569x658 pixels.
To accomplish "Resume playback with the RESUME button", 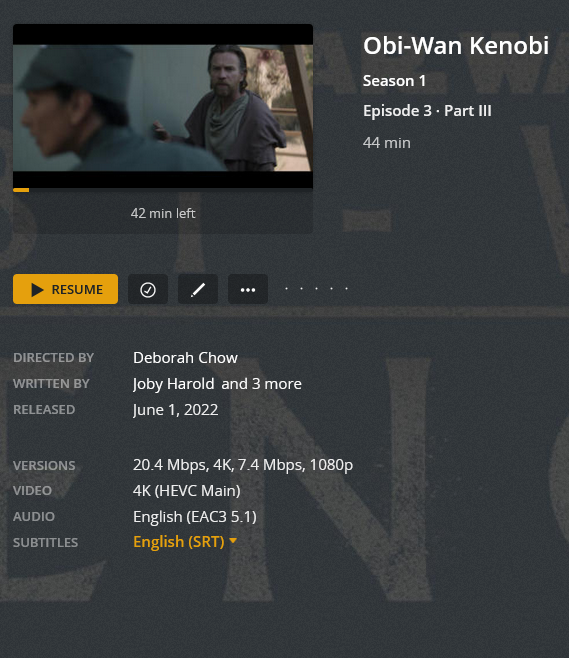I will tap(65, 289).
